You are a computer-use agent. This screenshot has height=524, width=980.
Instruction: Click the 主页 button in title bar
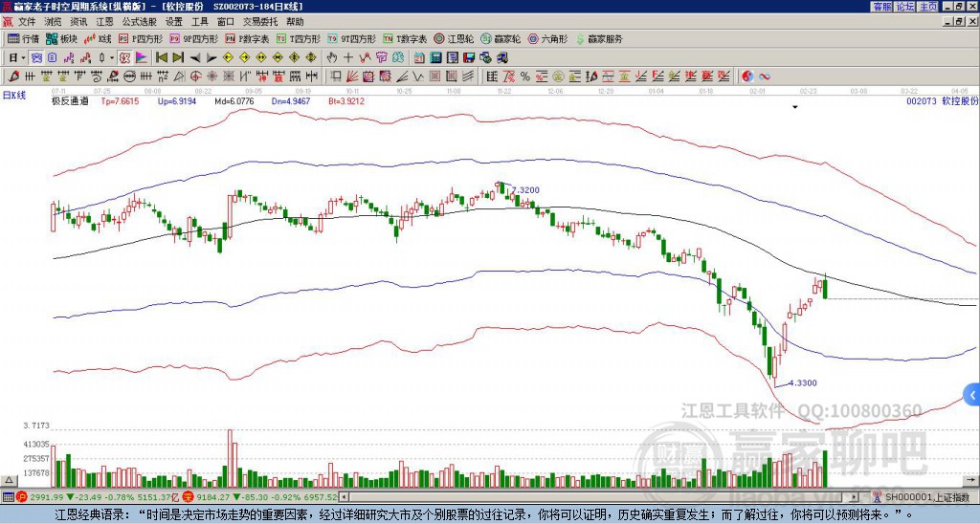tap(928, 7)
